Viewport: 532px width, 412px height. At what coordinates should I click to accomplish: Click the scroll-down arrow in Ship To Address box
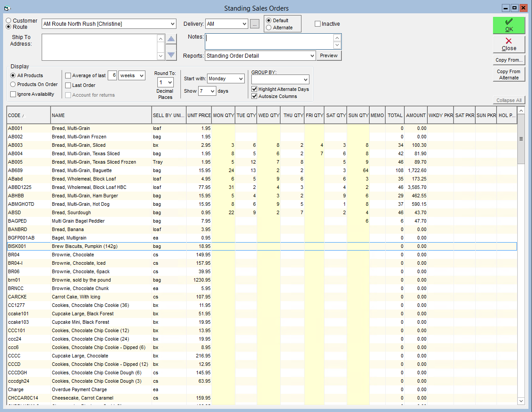point(160,56)
